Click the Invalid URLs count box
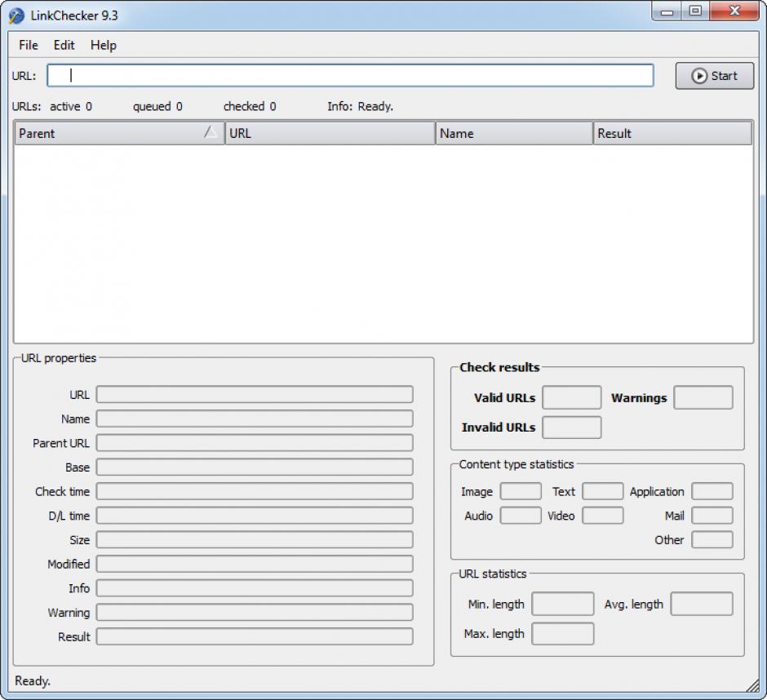767x700 pixels. [572, 427]
